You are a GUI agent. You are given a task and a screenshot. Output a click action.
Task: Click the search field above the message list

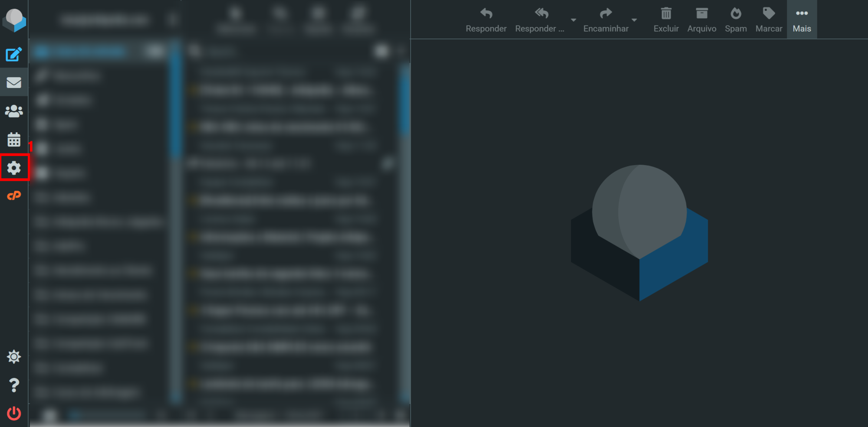(x=282, y=51)
